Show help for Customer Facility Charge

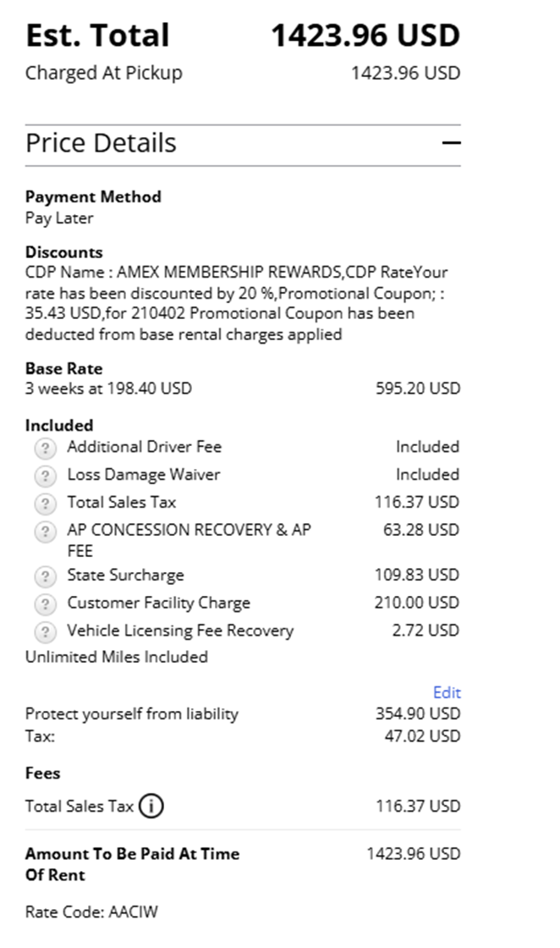pyautogui.click(x=48, y=604)
